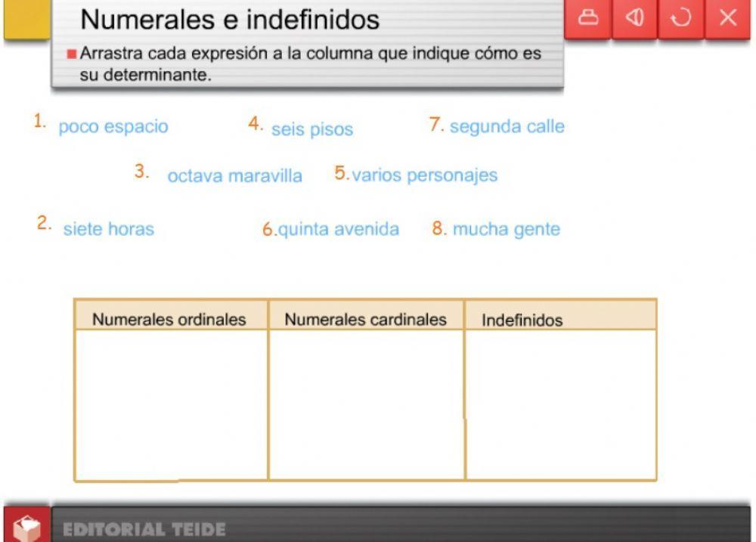Select the expression 'poco espacio'
This screenshot has height=542, width=756.
[112, 127]
